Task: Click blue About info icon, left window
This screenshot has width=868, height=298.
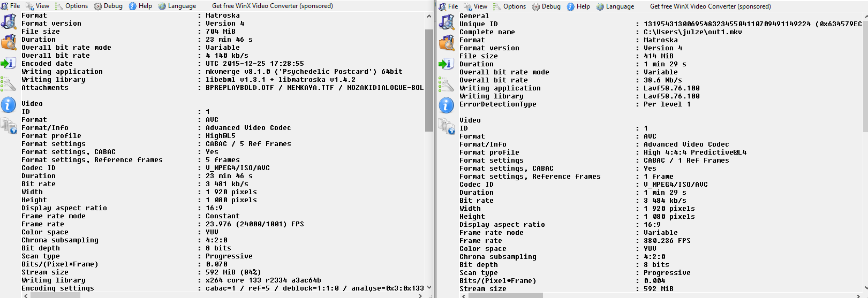Action: pos(9,105)
